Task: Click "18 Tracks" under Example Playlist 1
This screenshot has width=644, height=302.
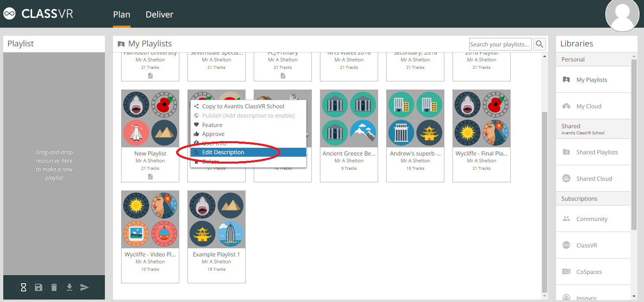Action: pos(217,269)
